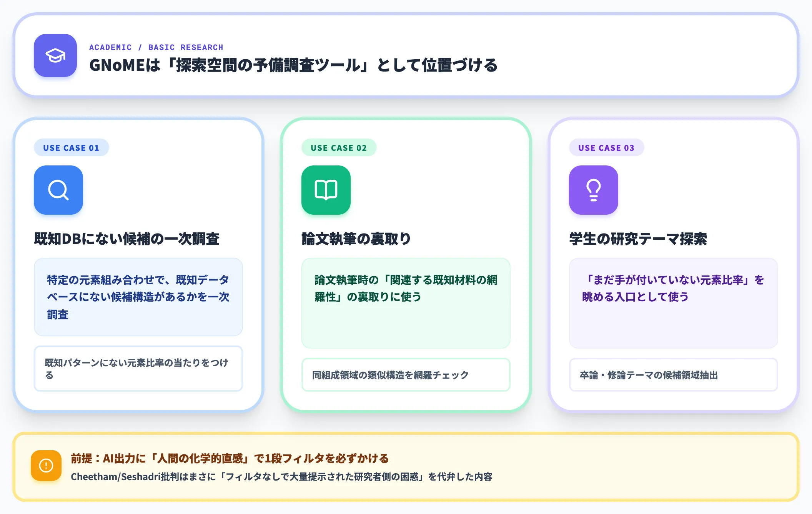Click note 卒論・修論テーマの候補領域抽出
This screenshot has height=514, width=812.
674,375
